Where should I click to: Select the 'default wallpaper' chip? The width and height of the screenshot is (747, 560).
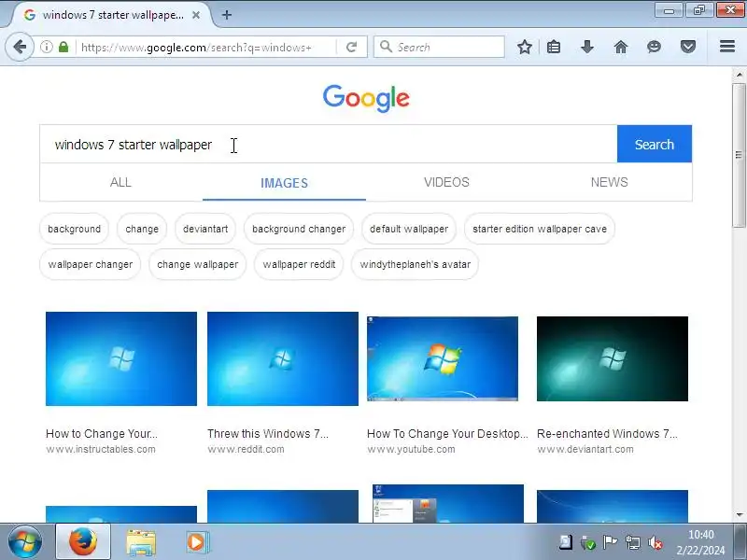409,229
